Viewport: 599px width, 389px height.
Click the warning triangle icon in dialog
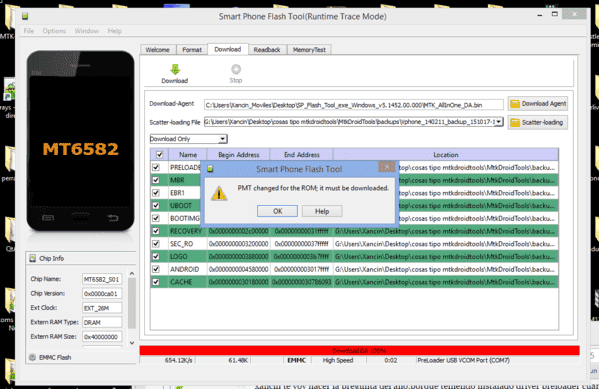click(219, 193)
